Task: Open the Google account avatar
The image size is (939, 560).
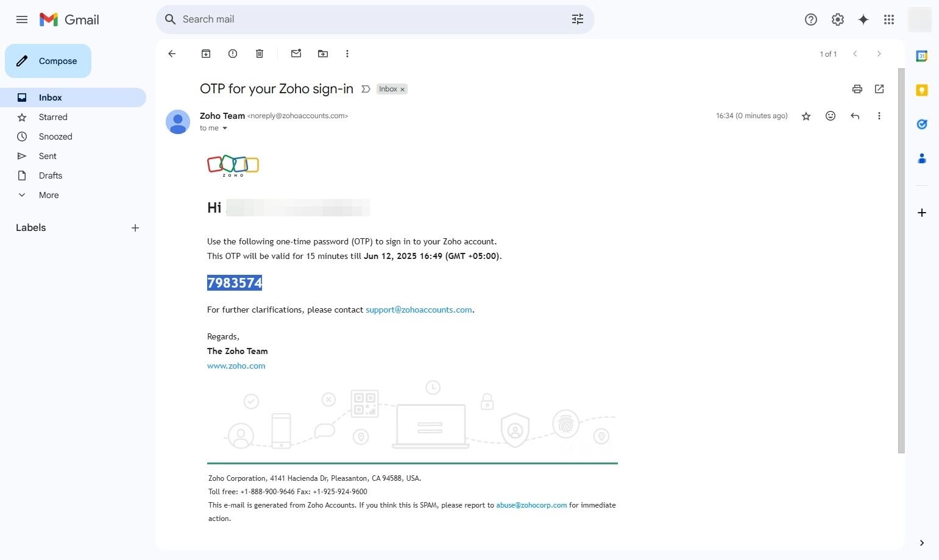Action: point(920,19)
